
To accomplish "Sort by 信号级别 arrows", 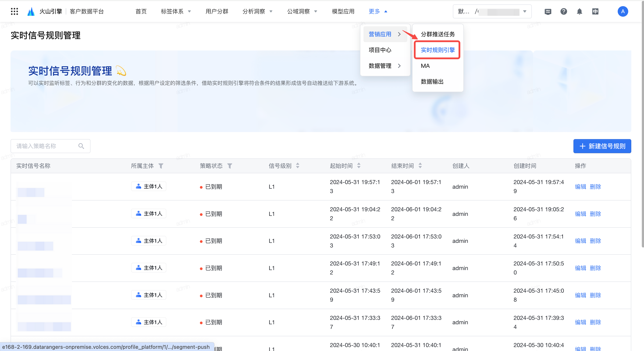I will click(297, 166).
